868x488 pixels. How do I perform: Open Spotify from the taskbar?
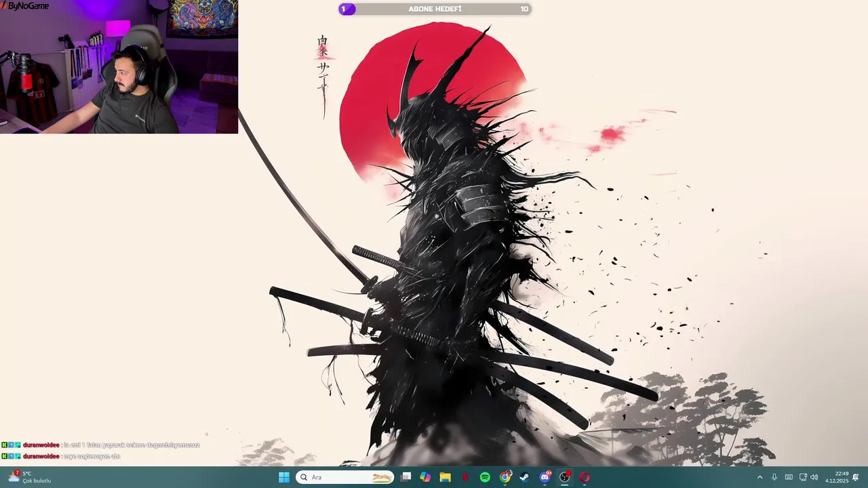coord(485,477)
